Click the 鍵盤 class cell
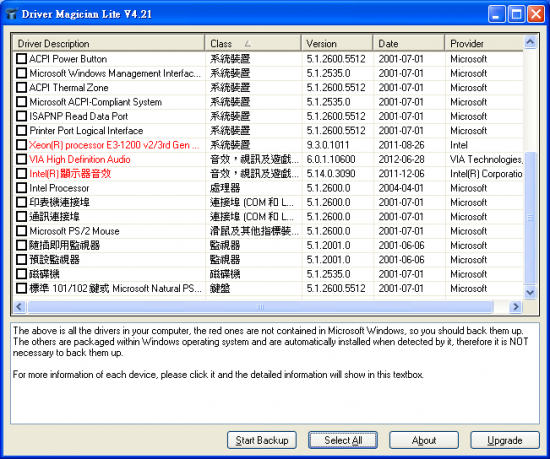550x459 pixels. 220,289
